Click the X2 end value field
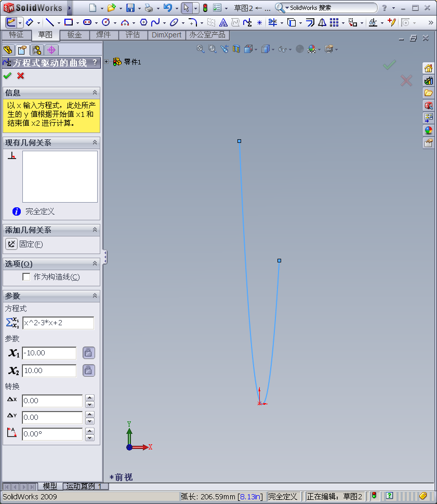 point(49,370)
